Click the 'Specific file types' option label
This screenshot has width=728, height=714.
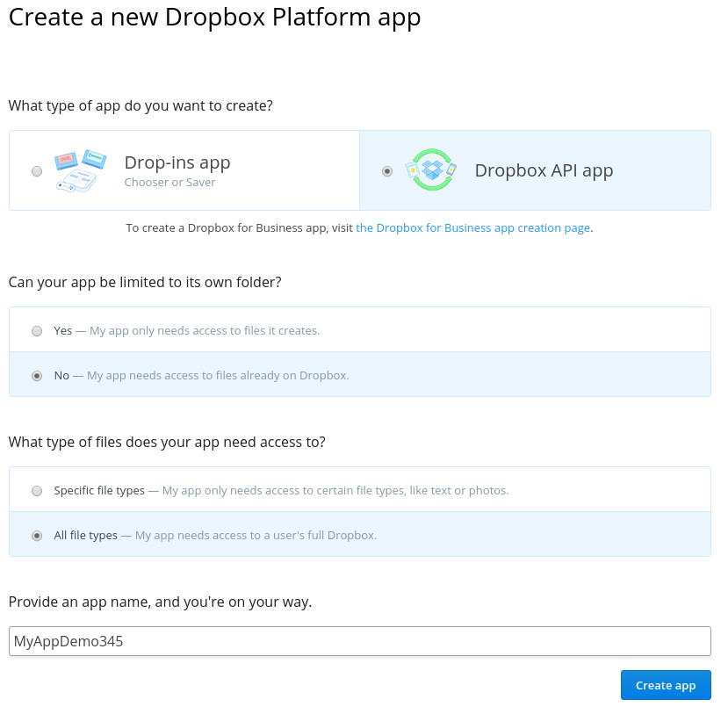tap(99, 491)
